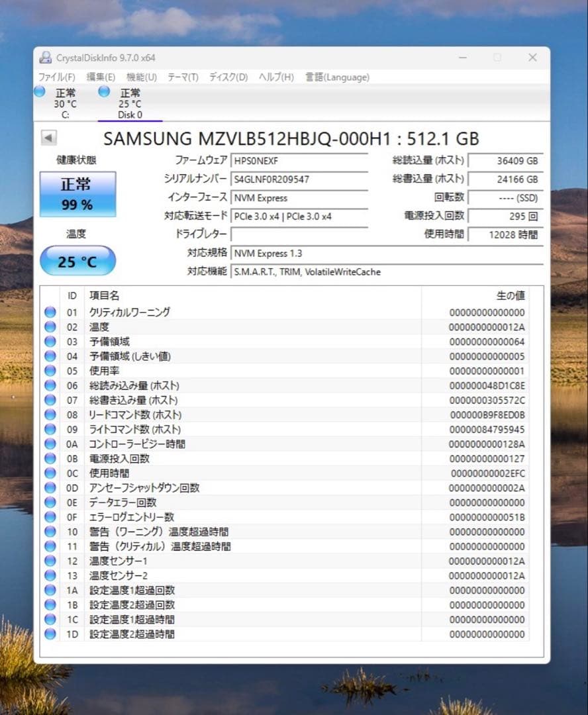
Task: Click the features field S.M.A.R.T., TRIM, VolatileWriteCache
Action: coord(387,272)
